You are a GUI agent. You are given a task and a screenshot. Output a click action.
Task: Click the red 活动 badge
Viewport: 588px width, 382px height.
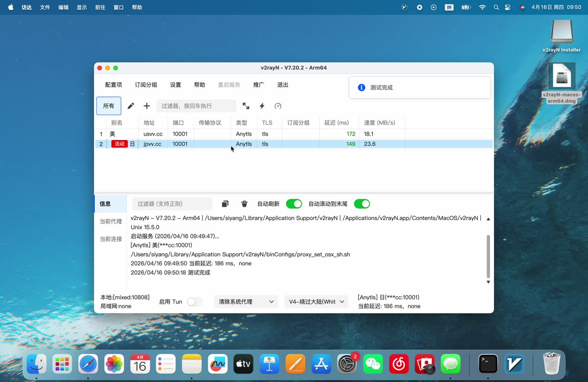tap(119, 144)
